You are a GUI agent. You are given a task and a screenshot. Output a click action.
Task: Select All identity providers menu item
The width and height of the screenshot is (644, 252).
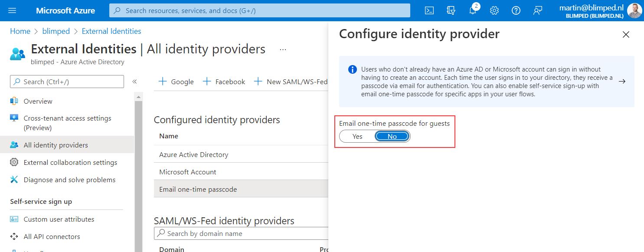(x=67, y=145)
